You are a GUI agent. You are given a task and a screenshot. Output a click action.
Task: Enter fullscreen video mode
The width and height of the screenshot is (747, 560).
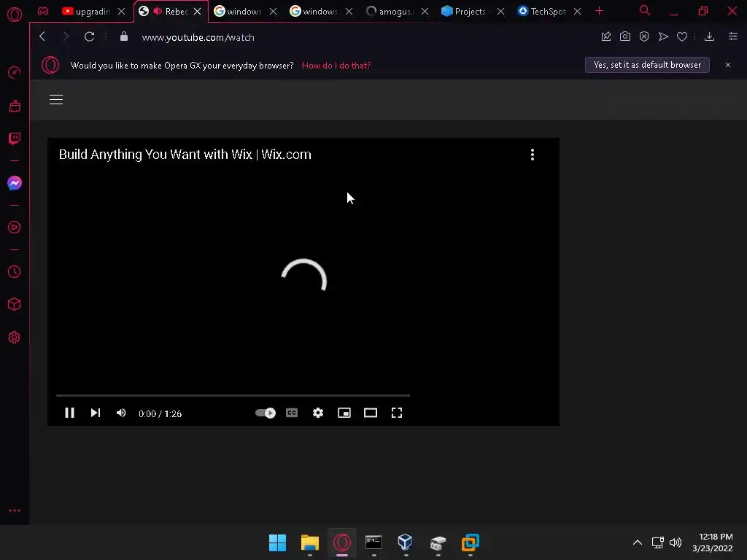tap(397, 413)
